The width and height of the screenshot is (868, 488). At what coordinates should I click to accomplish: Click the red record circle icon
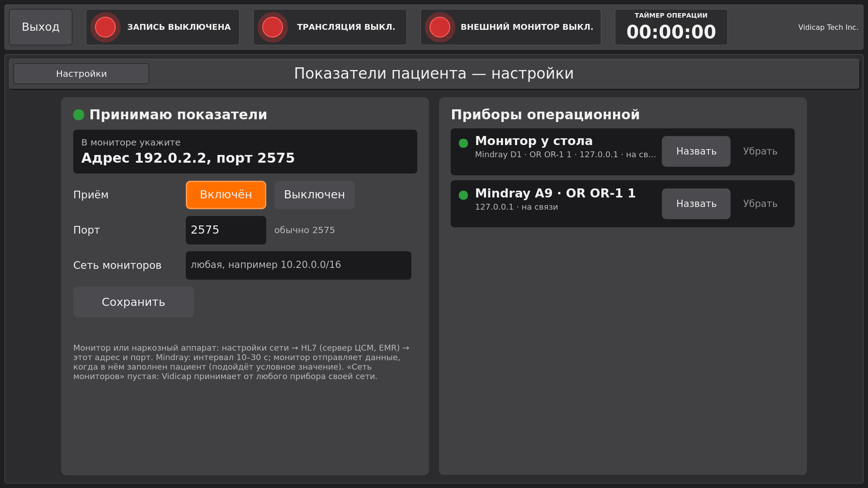point(105,27)
